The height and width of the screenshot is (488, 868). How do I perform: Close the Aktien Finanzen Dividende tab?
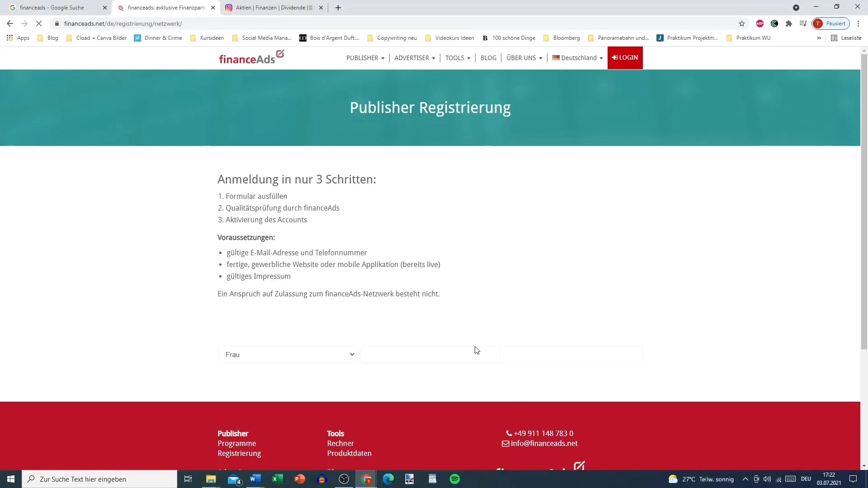321,8
